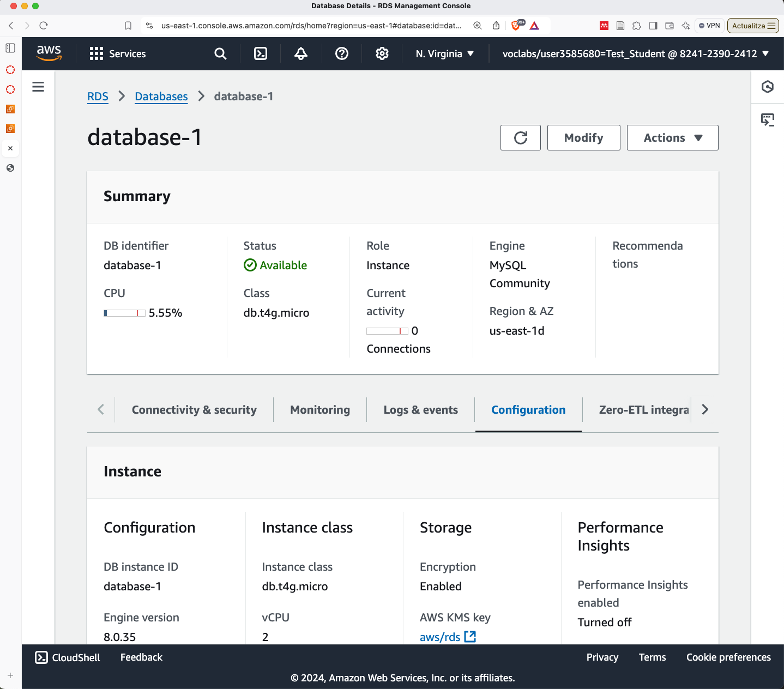Open the Logs & events tab
The width and height of the screenshot is (784, 689).
pyautogui.click(x=421, y=410)
